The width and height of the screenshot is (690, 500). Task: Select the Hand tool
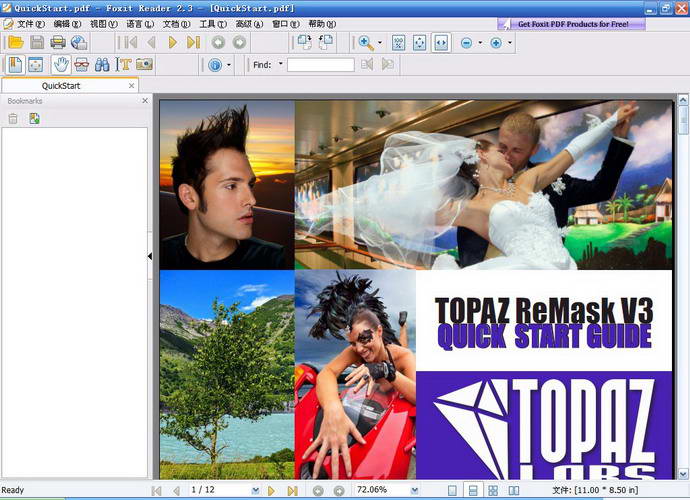(61, 65)
